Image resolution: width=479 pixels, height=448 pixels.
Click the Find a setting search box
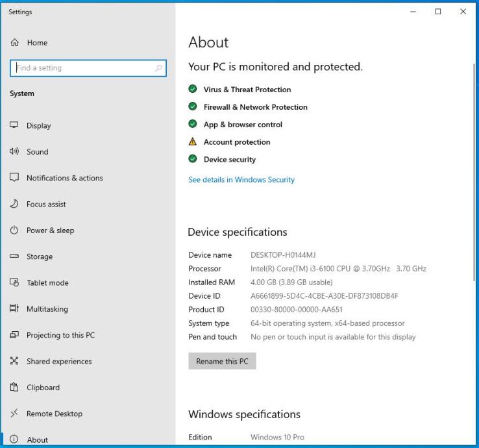click(81, 68)
